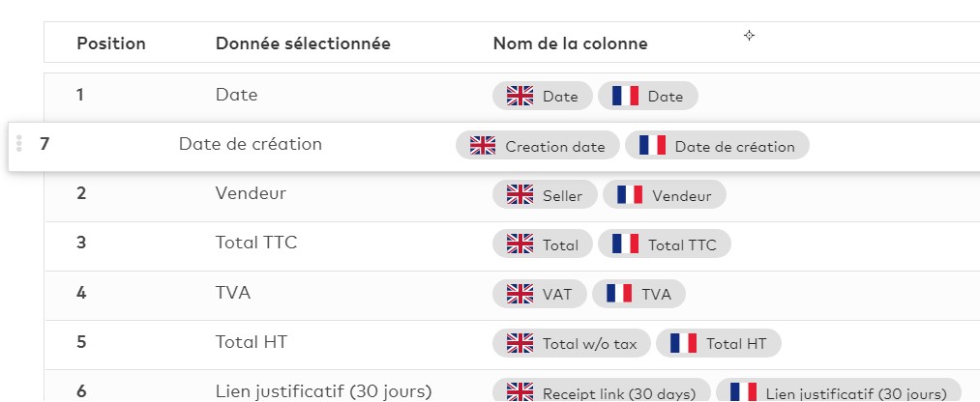Select the Vendeur row at position 2
This screenshot has width=980, height=402.
(x=512, y=195)
